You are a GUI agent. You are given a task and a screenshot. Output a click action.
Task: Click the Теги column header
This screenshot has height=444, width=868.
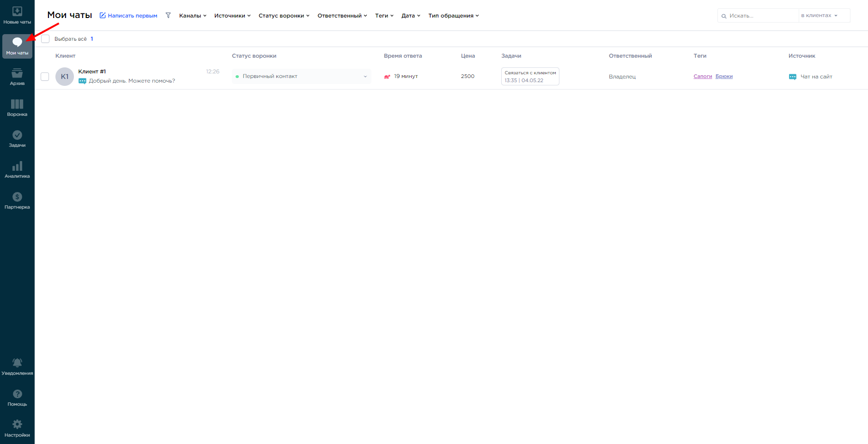click(x=700, y=56)
